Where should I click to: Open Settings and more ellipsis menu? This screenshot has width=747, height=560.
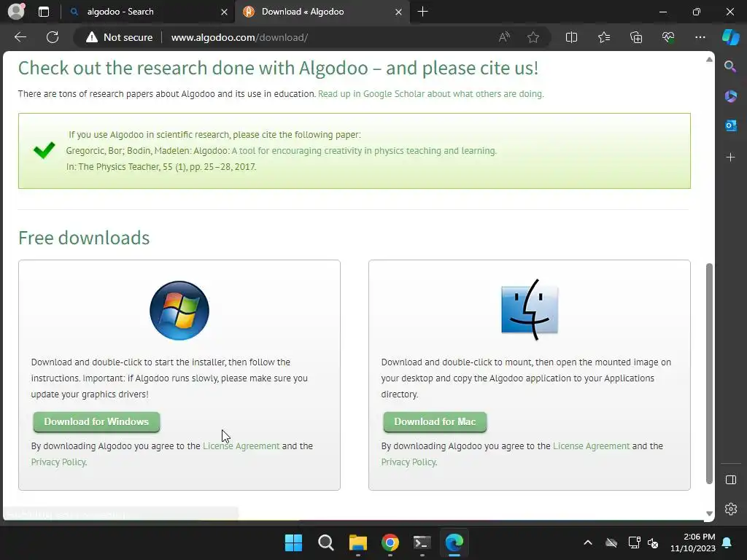(700, 37)
